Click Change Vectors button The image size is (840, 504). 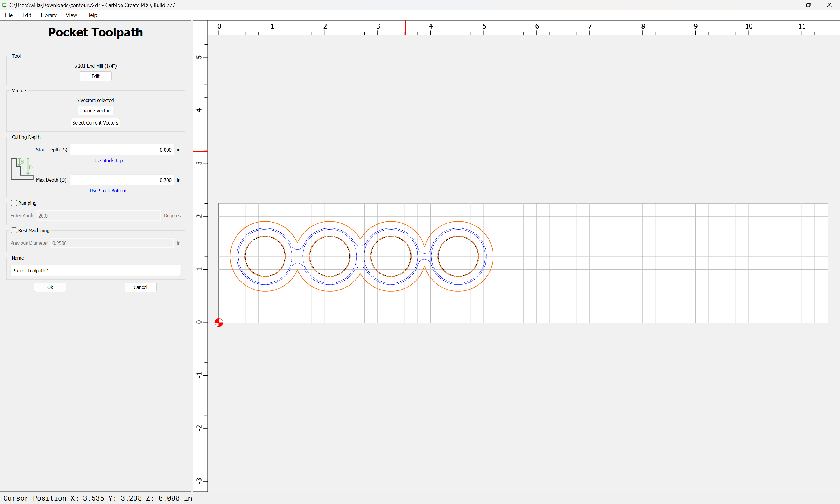tap(95, 111)
